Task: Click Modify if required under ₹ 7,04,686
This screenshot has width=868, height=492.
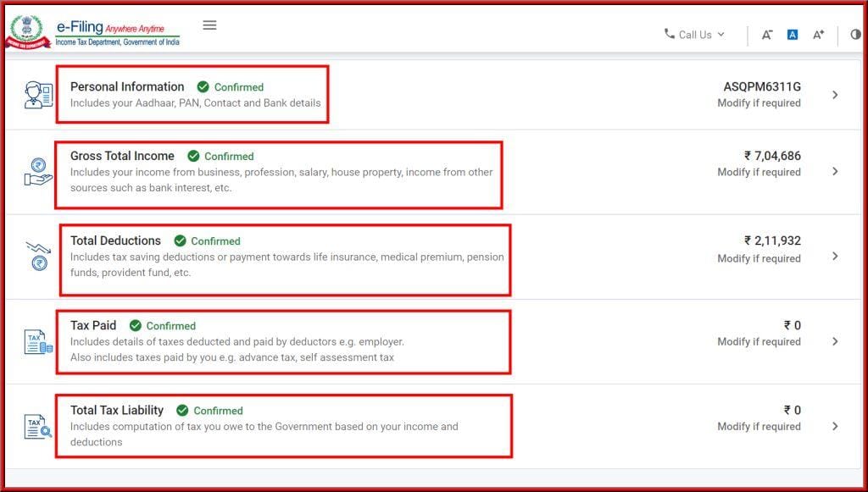Action: [759, 172]
